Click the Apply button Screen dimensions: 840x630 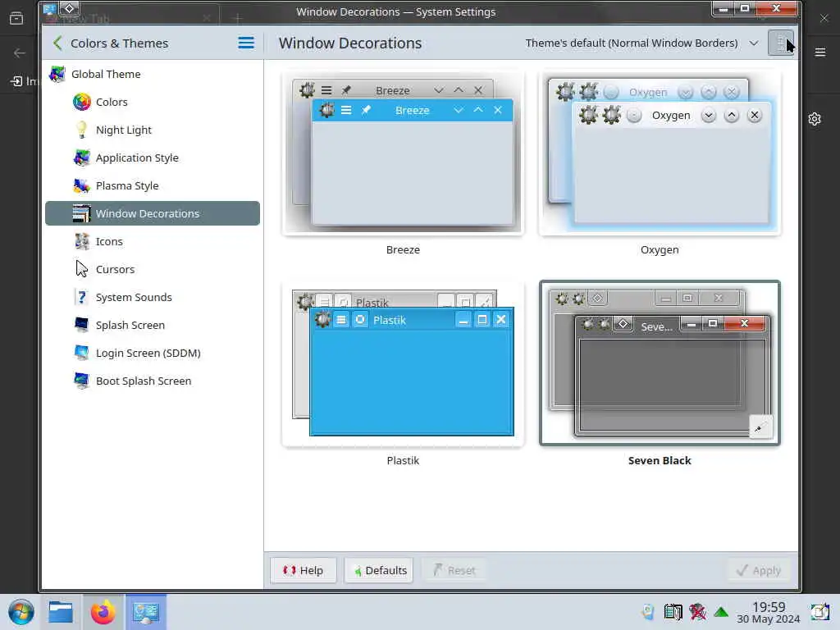pos(759,570)
